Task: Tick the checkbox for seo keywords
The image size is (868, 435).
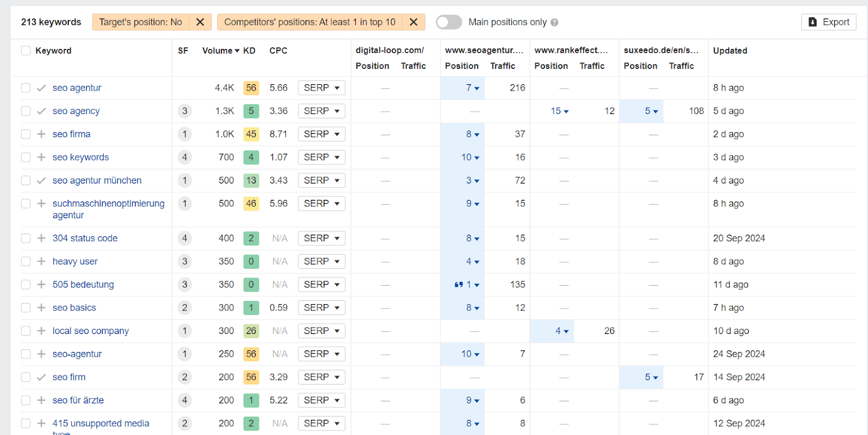Action: click(25, 157)
